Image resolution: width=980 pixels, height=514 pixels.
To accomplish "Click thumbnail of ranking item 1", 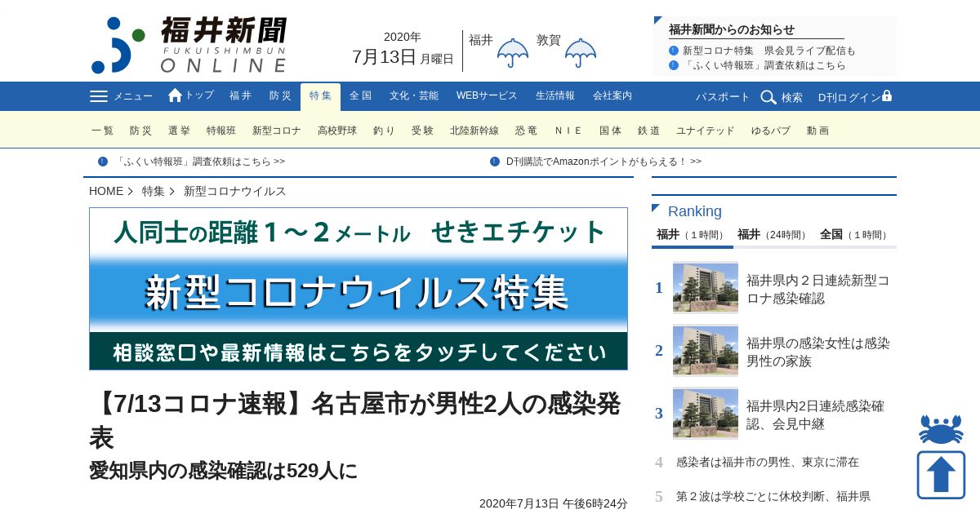I will tap(706, 287).
